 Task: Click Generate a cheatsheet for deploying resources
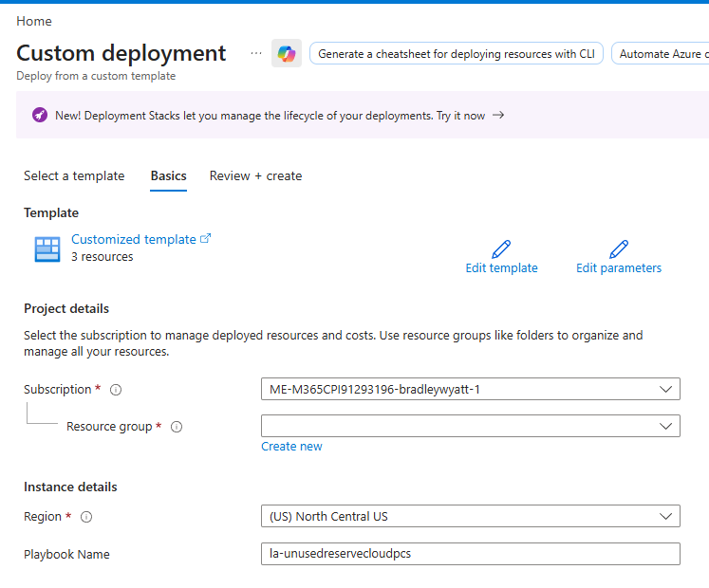[x=457, y=54]
